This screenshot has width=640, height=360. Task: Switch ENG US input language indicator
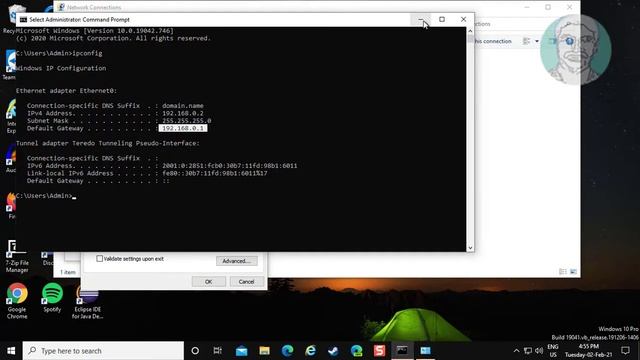pyautogui.click(x=553, y=351)
